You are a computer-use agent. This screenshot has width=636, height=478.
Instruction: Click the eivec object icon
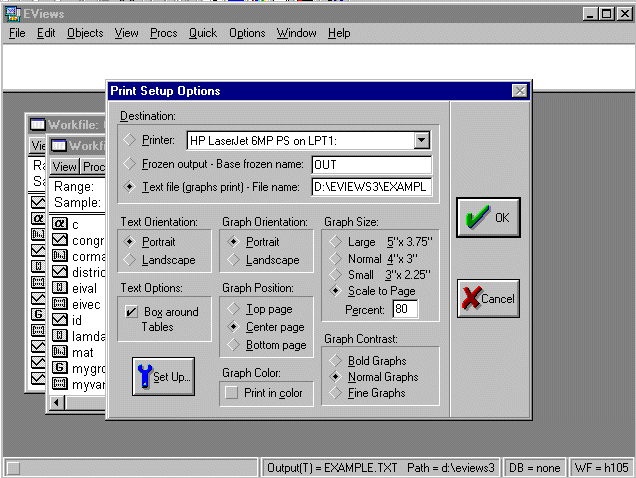59,304
